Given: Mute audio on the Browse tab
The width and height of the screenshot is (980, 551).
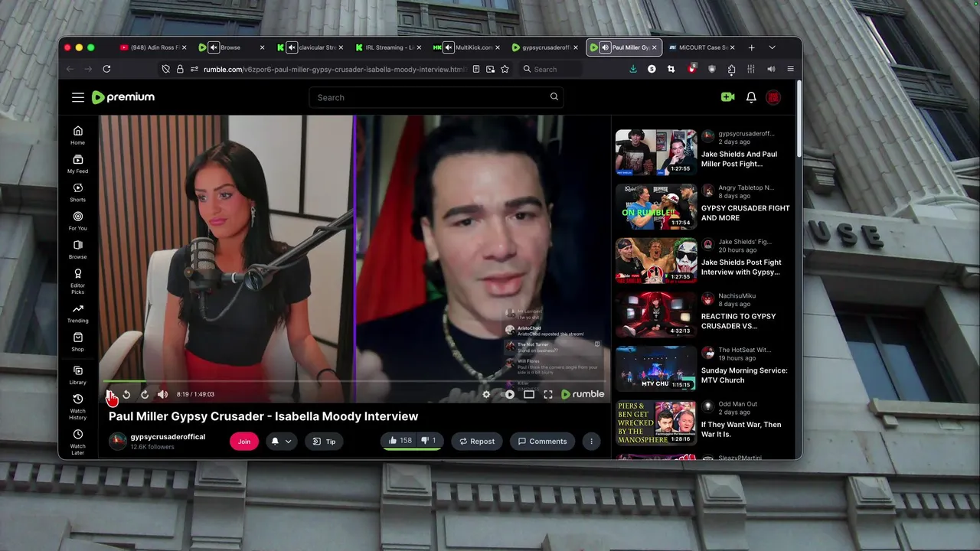Looking at the screenshot, I should pyautogui.click(x=214, y=47).
